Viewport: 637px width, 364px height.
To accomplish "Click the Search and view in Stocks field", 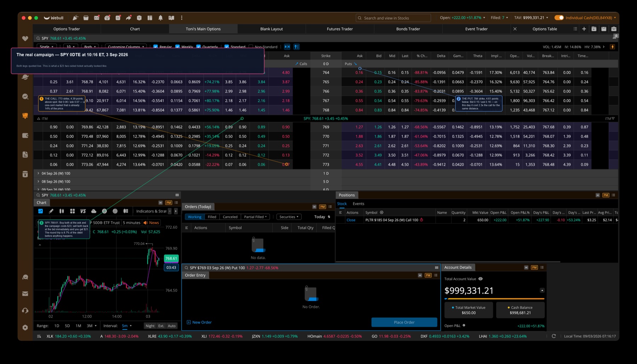I will click(x=394, y=18).
